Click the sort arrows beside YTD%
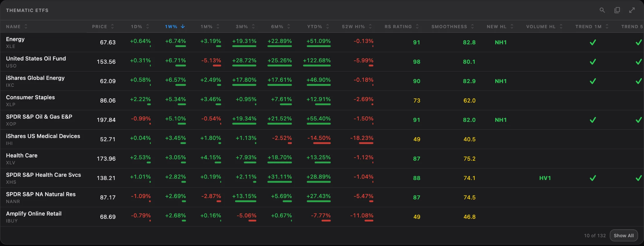 [328, 27]
